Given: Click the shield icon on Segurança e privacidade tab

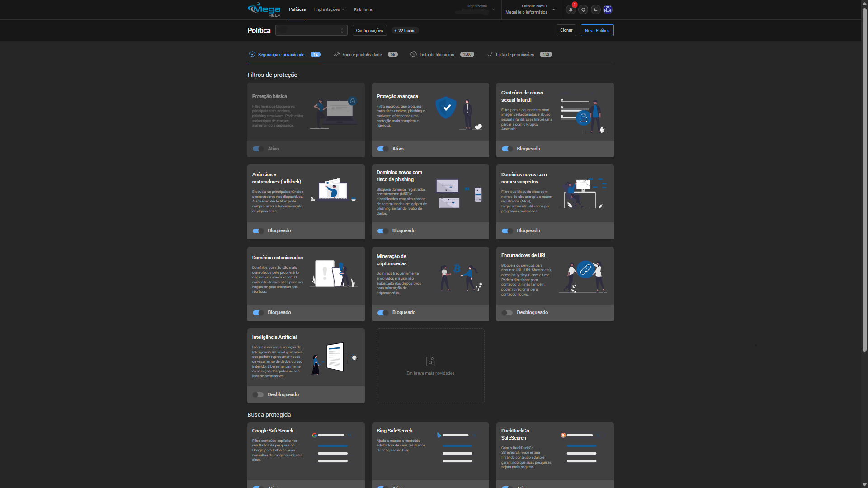Looking at the screenshot, I should [x=252, y=54].
